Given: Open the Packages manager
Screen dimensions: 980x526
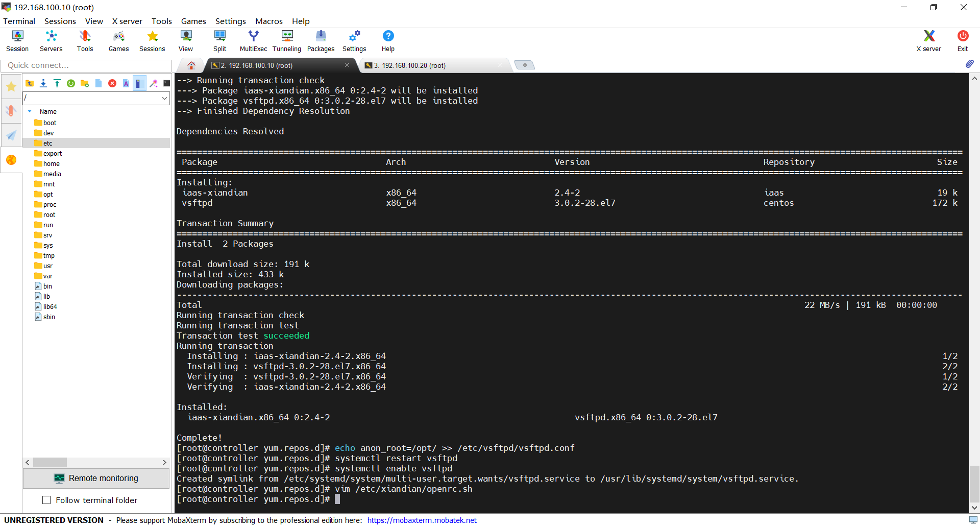Looking at the screenshot, I should pyautogui.click(x=321, y=41).
